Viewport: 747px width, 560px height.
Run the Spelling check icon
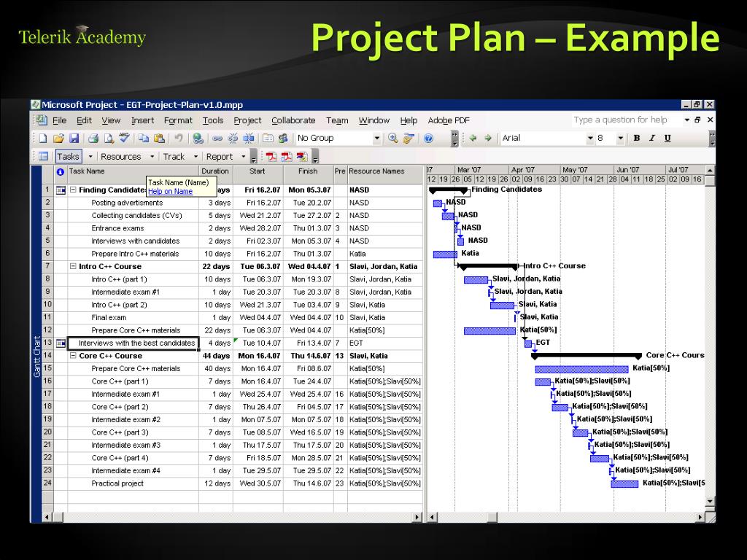124,138
